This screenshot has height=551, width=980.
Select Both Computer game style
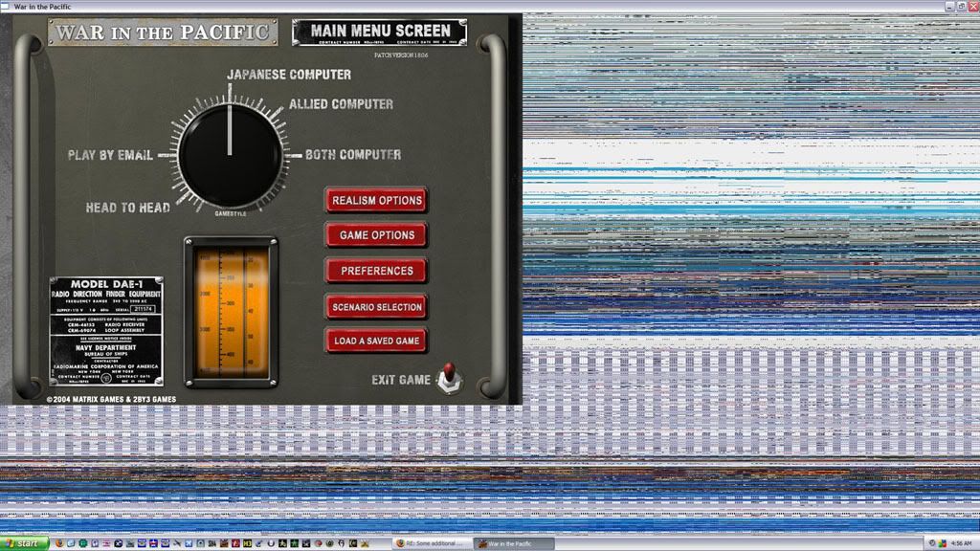(x=353, y=154)
